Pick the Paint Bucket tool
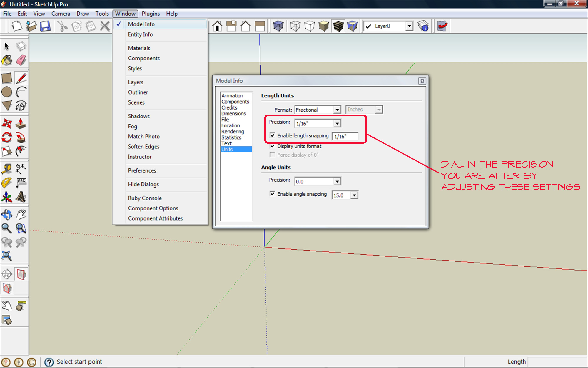 pyautogui.click(x=7, y=60)
